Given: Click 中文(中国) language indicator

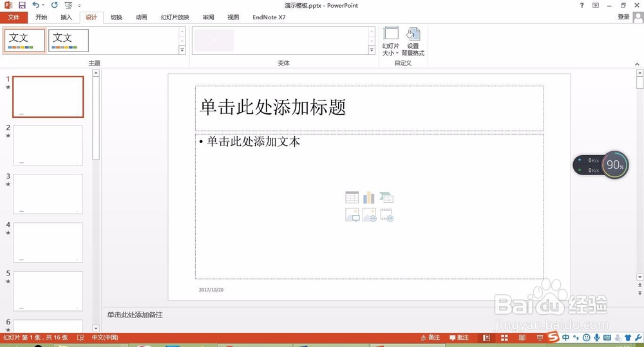Looking at the screenshot, I should 105,337.
